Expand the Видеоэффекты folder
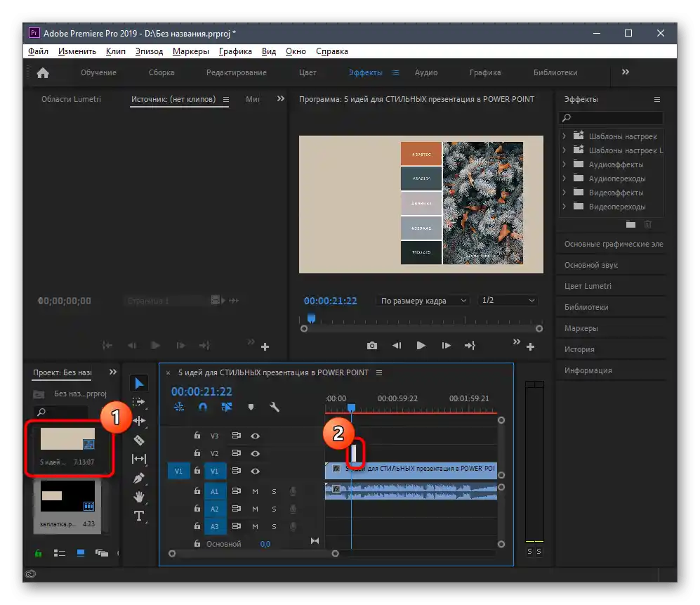 click(564, 193)
